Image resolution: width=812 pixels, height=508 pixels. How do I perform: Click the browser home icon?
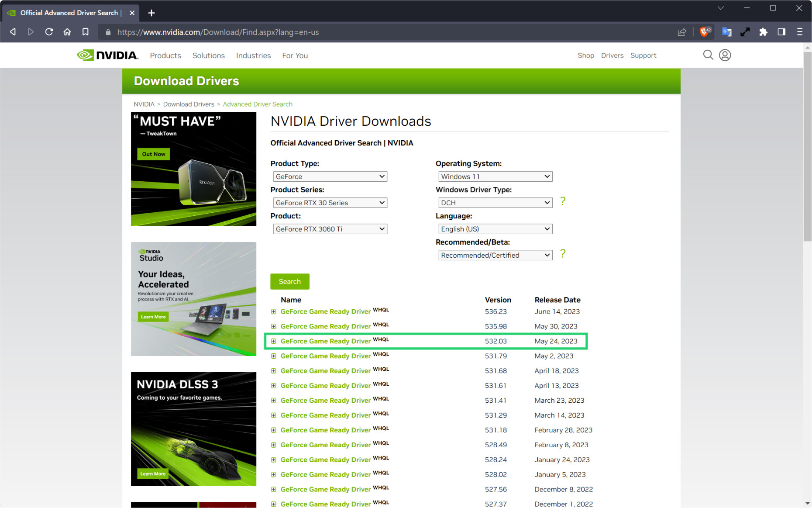67,32
